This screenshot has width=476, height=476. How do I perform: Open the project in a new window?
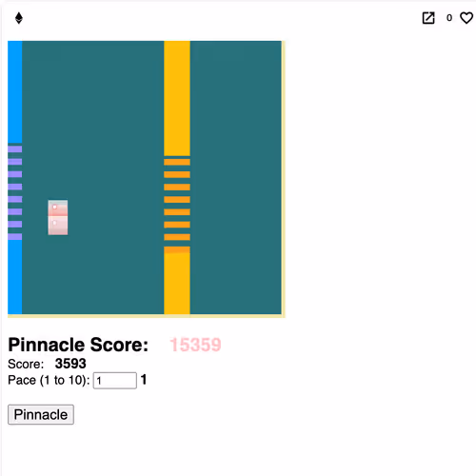(x=428, y=18)
